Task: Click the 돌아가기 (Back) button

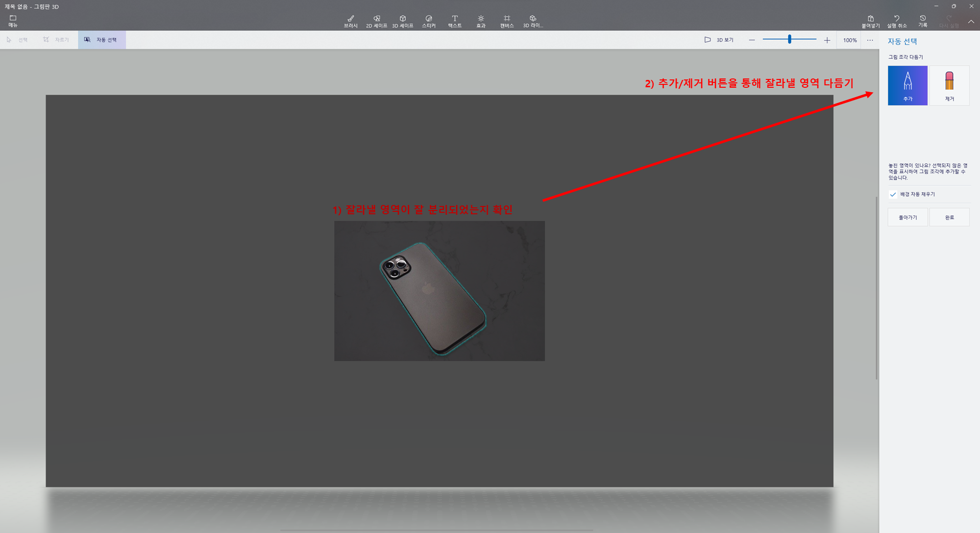Action: (x=907, y=217)
